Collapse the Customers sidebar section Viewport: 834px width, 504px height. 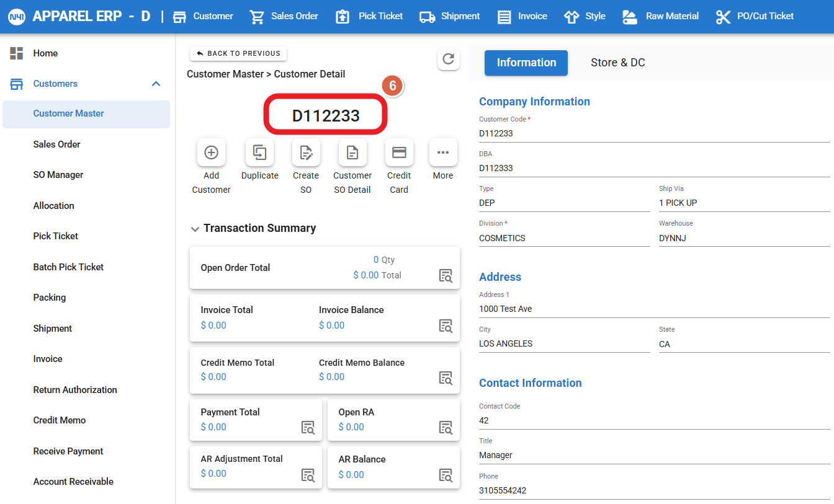(x=156, y=84)
